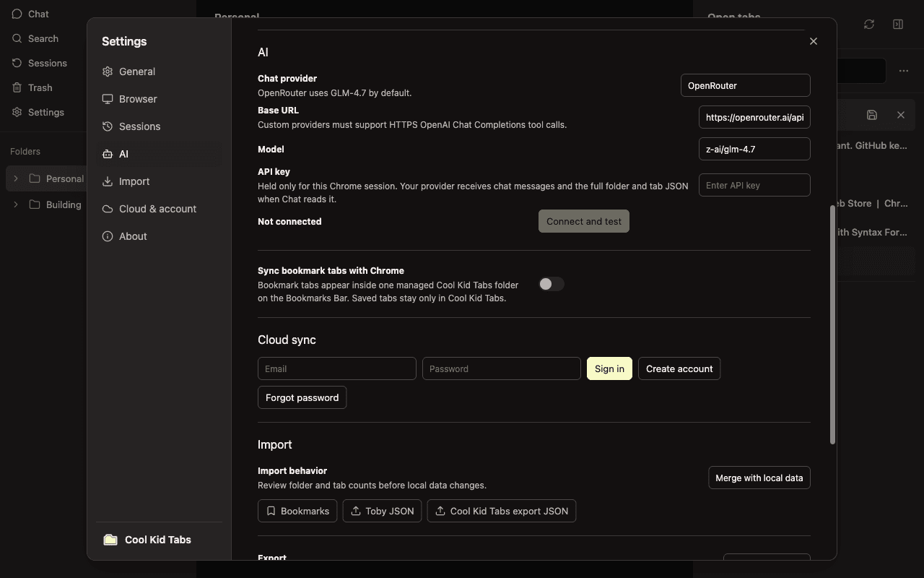The image size is (924, 578).
Task: Open the General settings section
Action: [158, 72]
